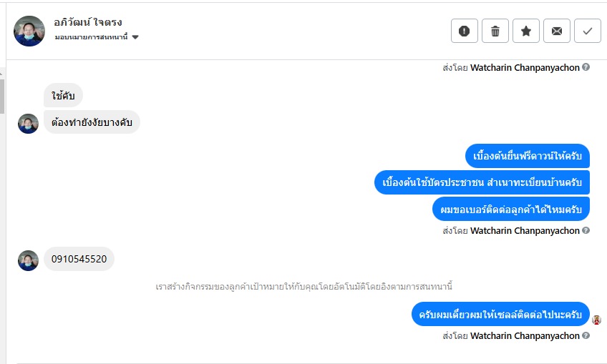Click the message about บัตรประชาชน สำเนาทะเบียนบ้าน
This screenshot has width=607, height=364.
(482, 182)
